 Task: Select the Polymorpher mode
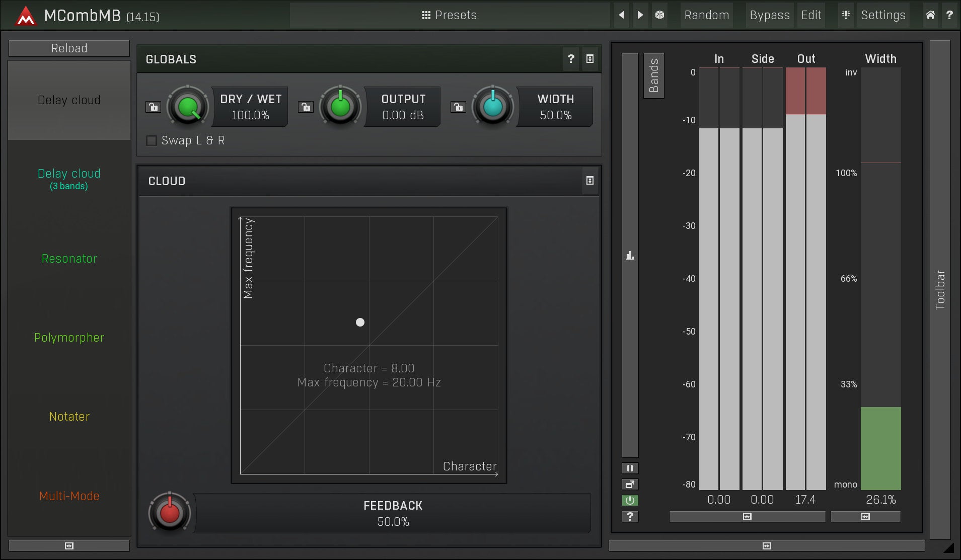69,338
